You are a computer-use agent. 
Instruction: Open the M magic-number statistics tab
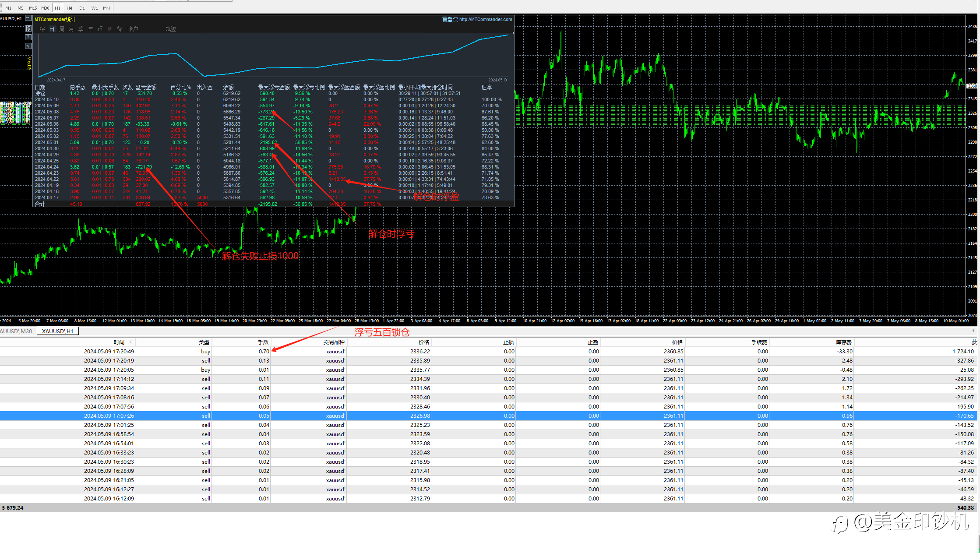click(x=109, y=29)
